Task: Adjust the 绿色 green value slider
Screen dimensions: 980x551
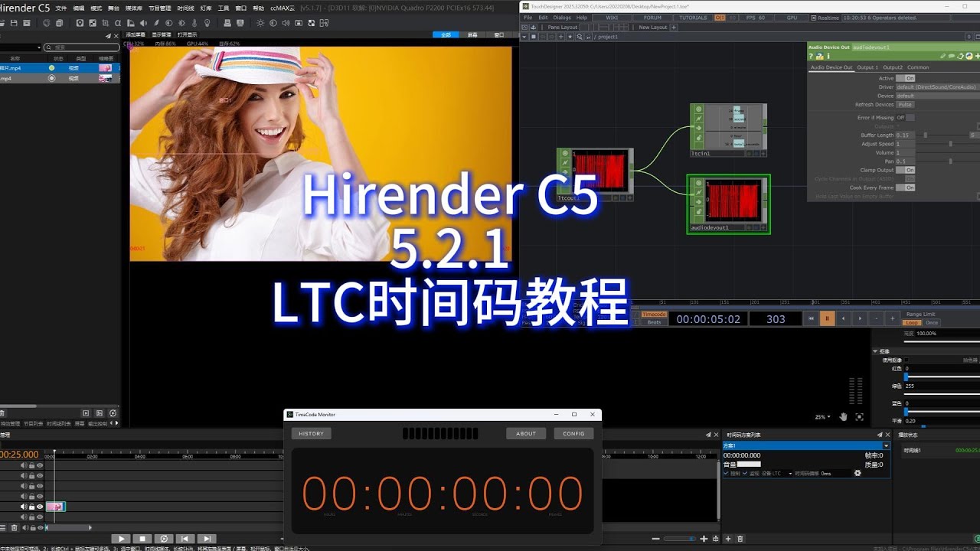Action: (942, 395)
